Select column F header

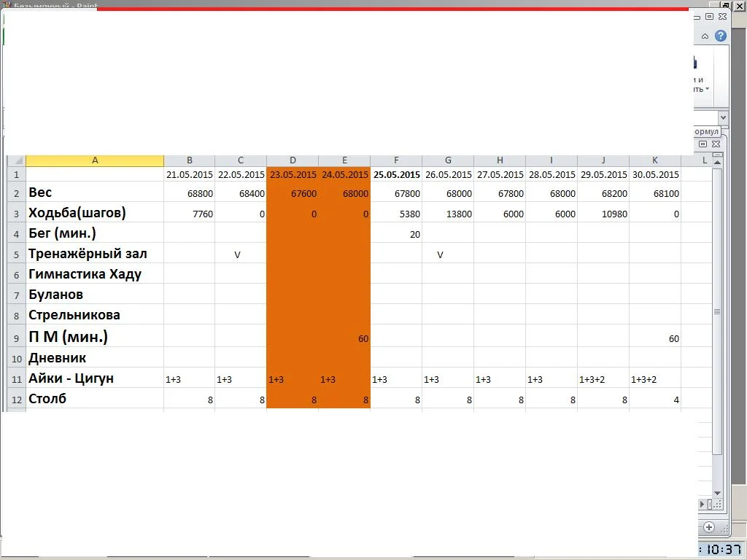pos(396,160)
